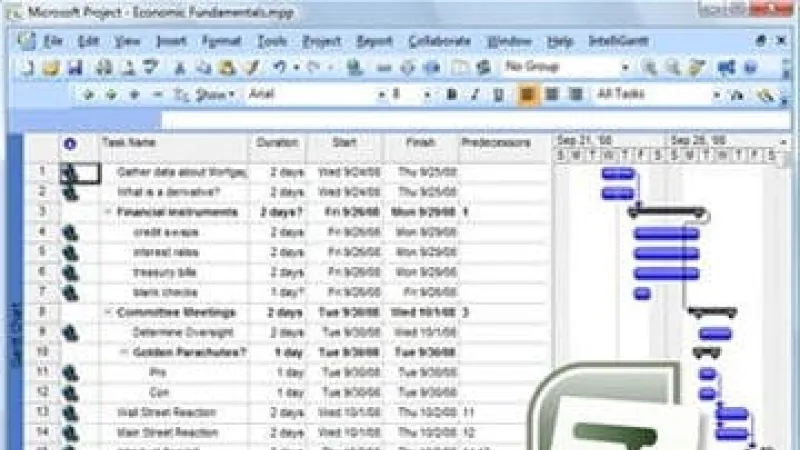Screen dimensions: 800x450
Task: Toggle the highlighted Align Left button
Action: pos(528,95)
